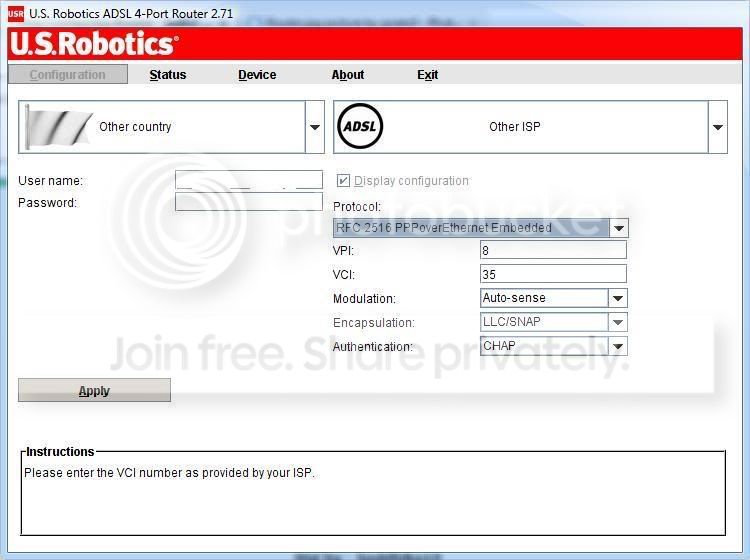
Task: Expand the Modulation Auto-sense dropdown
Action: 618,298
